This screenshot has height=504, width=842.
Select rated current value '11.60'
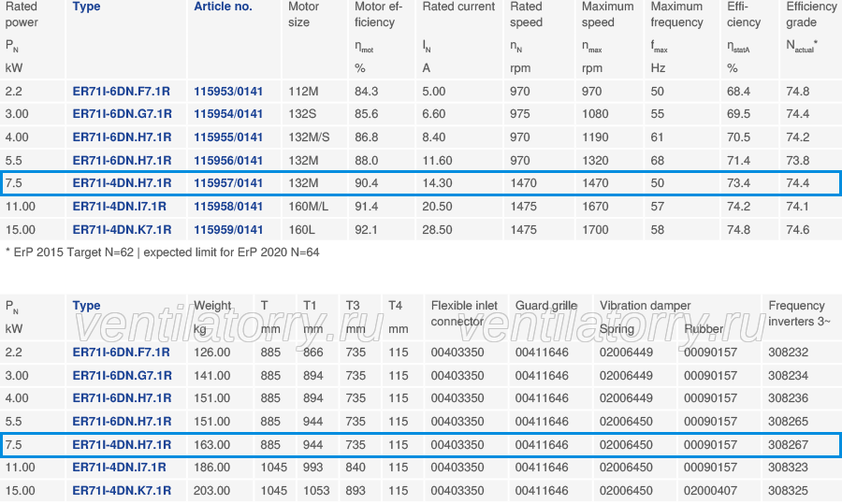437,161
